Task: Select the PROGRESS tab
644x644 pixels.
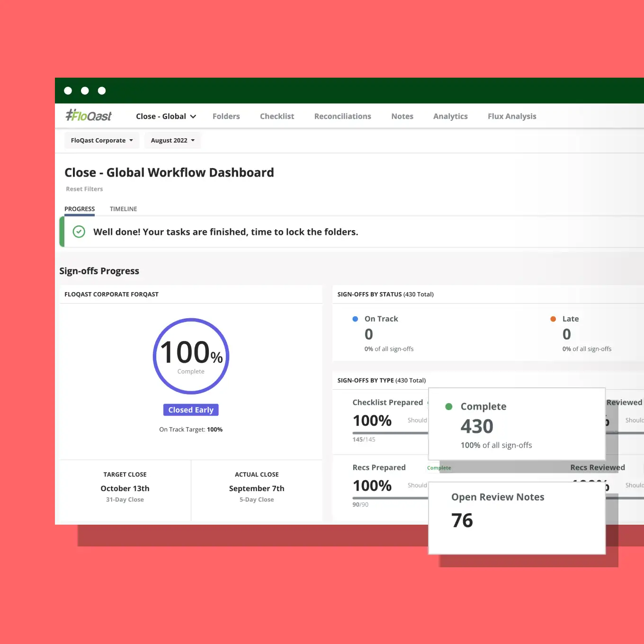Action: click(x=80, y=209)
